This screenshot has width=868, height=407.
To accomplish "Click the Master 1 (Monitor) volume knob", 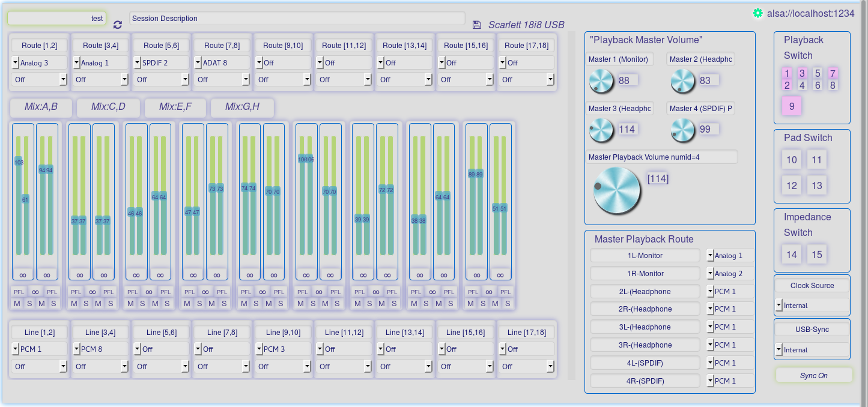I will coord(601,81).
